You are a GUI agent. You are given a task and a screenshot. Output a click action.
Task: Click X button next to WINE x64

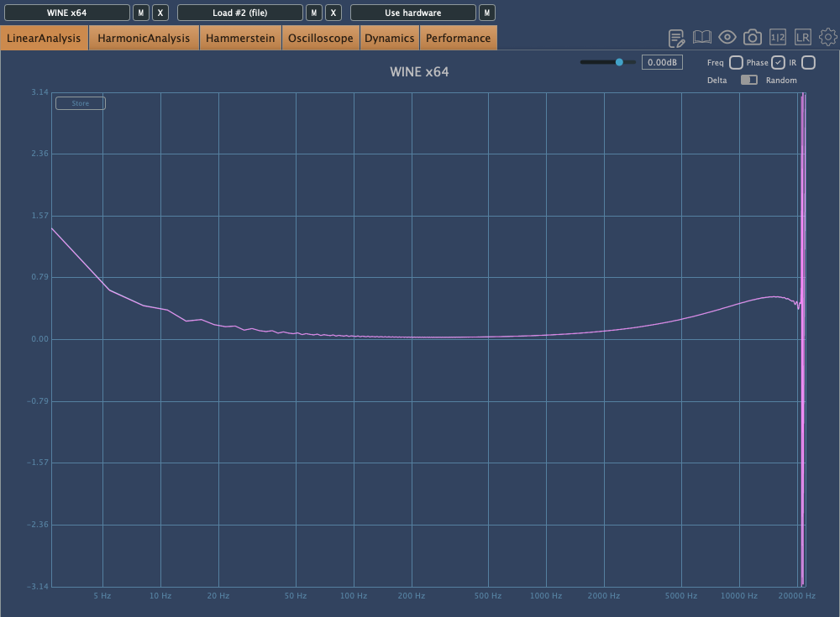coord(160,13)
